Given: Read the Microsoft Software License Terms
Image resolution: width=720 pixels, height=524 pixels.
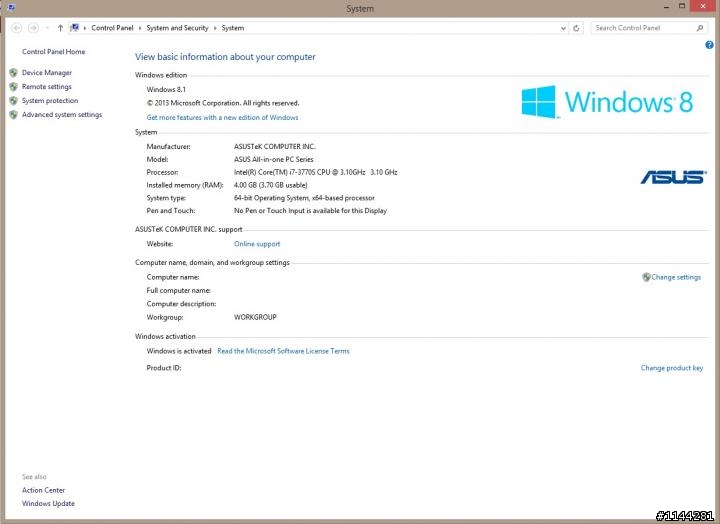Looking at the screenshot, I should click(x=283, y=351).
